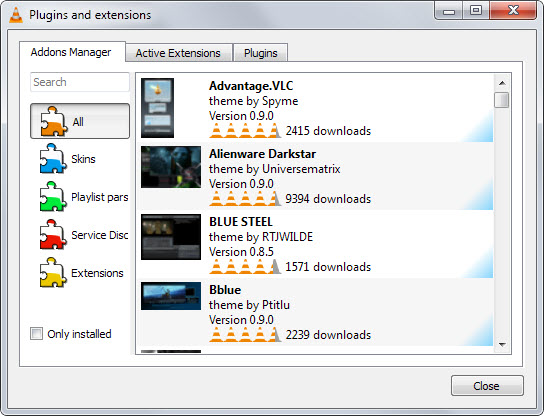The height and width of the screenshot is (416, 544).
Task: Click the "1571 downloads" text
Action: 328,267
